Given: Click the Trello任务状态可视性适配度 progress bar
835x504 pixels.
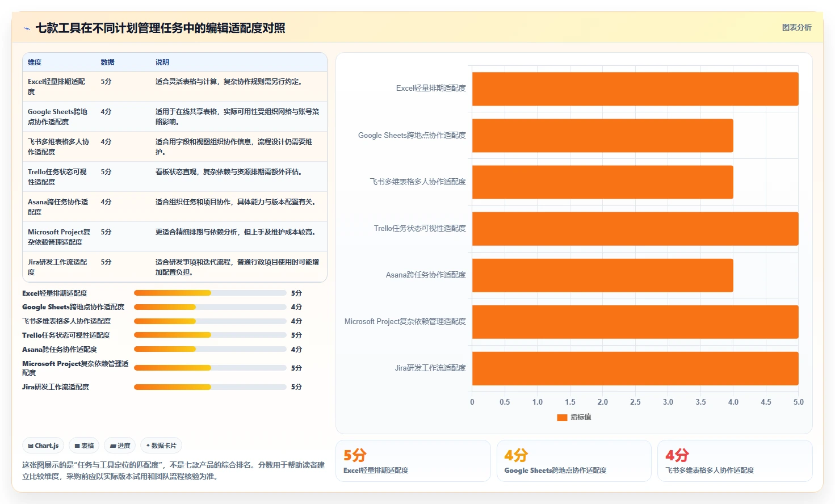Looking at the screenshot, I should (x=210, y=335).
